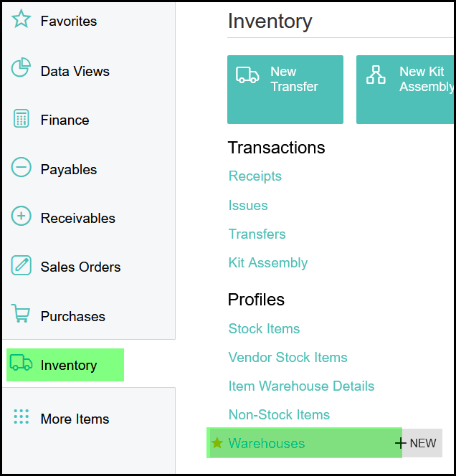This screenshot has width=456, height=476.
Task: Open the Receipts link
Action: pos(255,176)
